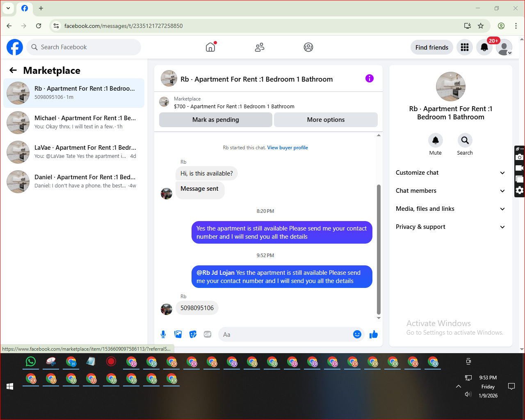The height and width of the screenshot is (420, 525).
Task: Click the chat scrollbar thumb
Action: click(x=379, y=249)
